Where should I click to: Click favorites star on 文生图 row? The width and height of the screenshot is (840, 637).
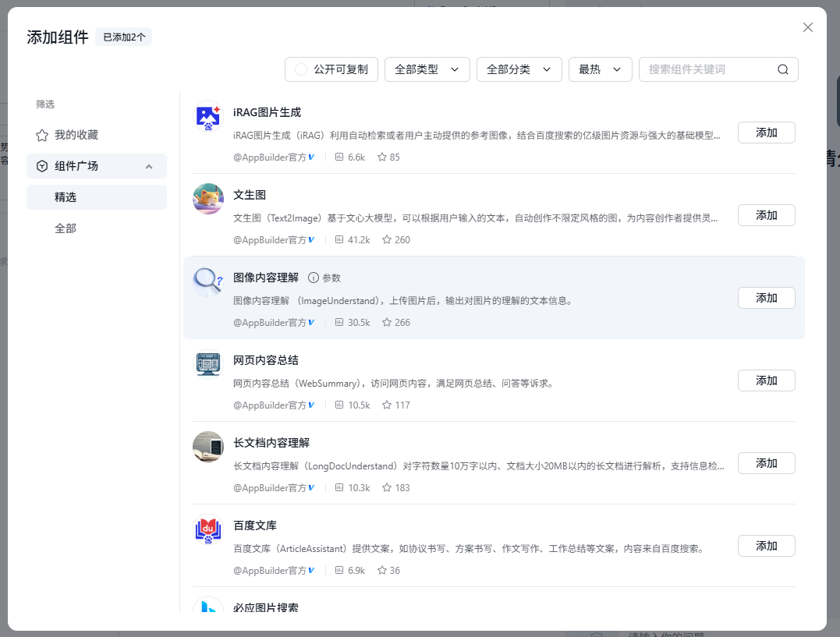387,240
